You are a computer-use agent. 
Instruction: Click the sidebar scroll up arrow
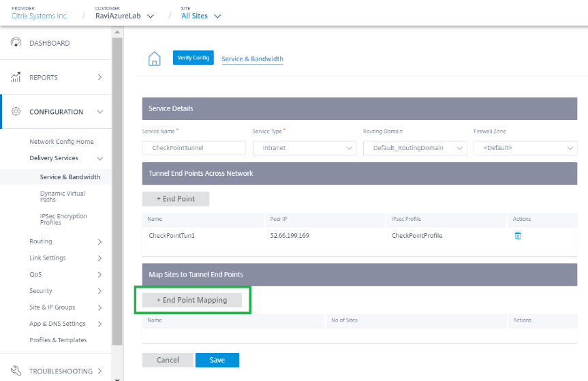click(x=117, y=32)
